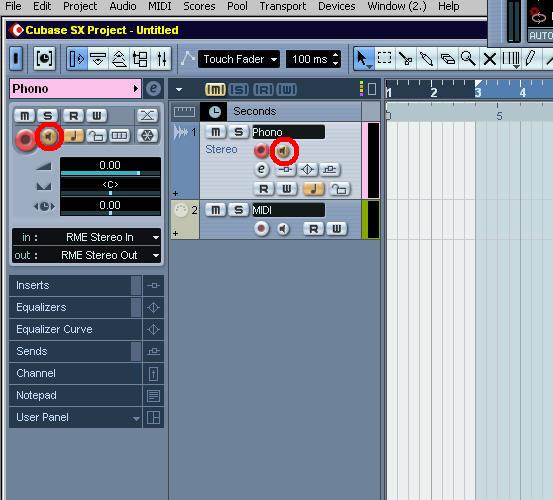Open the Inserts inspector section
This screenshot has width=553, height=500.
click(x=75, y=285)
